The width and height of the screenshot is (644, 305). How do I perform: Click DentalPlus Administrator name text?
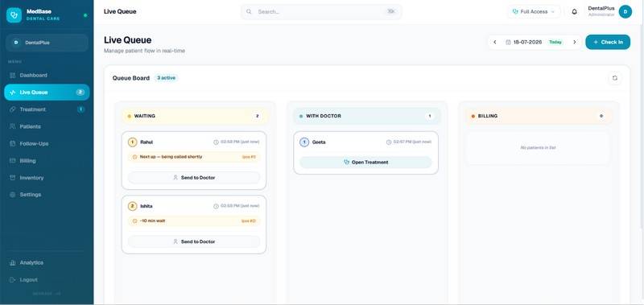click(x=601, y=11)
